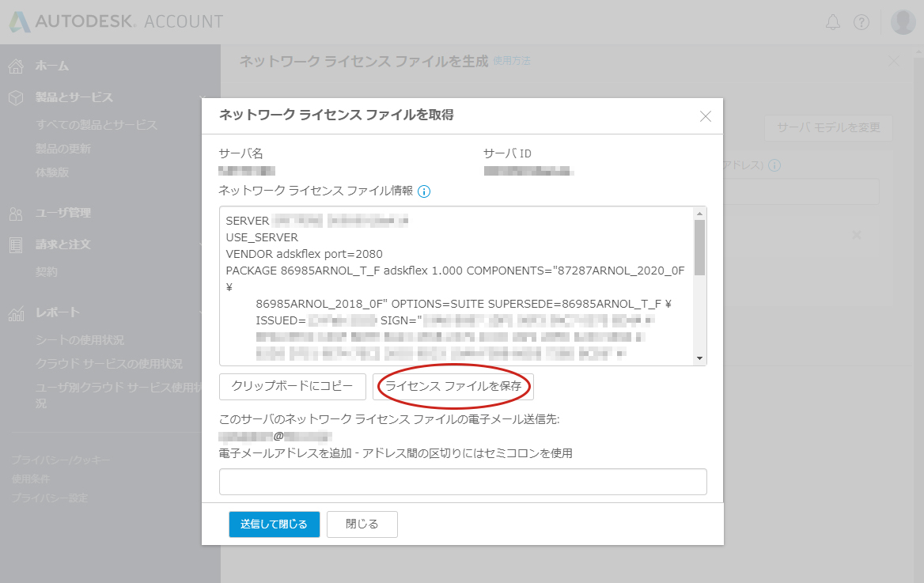
Task: Open プライバシー/クッキー link
Action: (61, 460)
